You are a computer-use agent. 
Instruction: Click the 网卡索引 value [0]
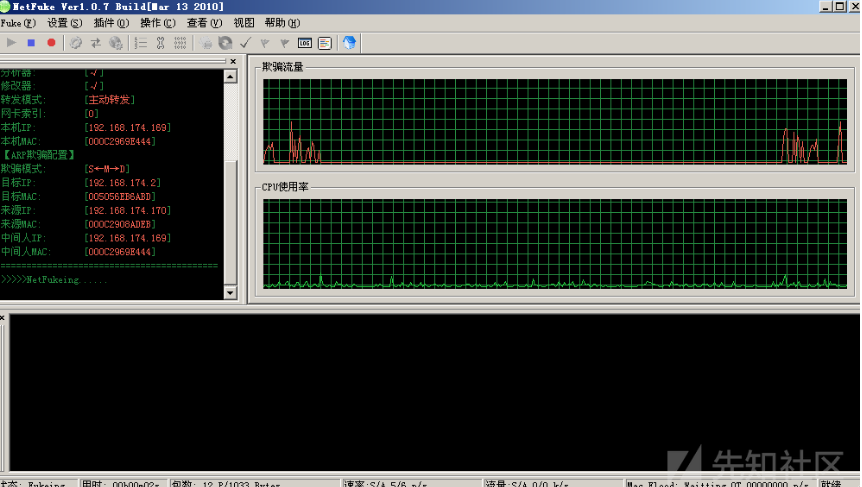(91, 114)
